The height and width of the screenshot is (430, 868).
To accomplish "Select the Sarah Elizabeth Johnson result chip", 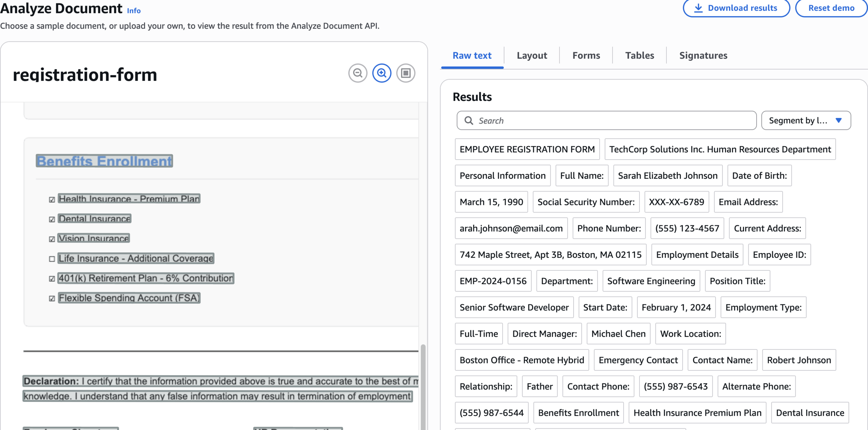I will click(x=667, y=176).
